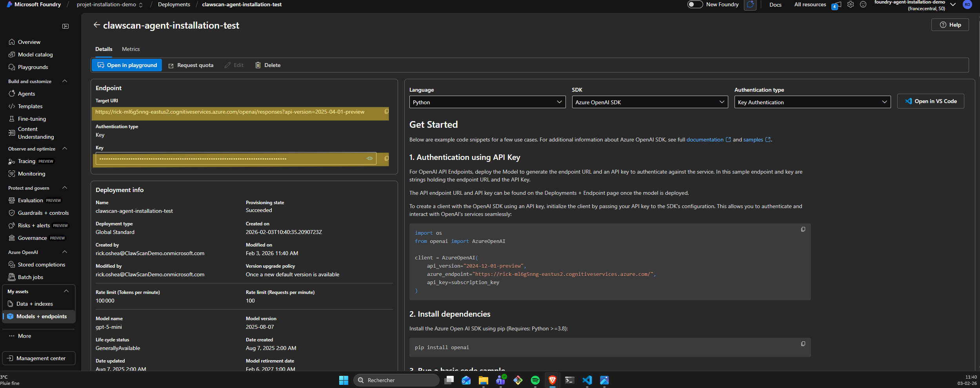Select the Details tab
This screenshot has height=388, width=980.
[104, 49]
